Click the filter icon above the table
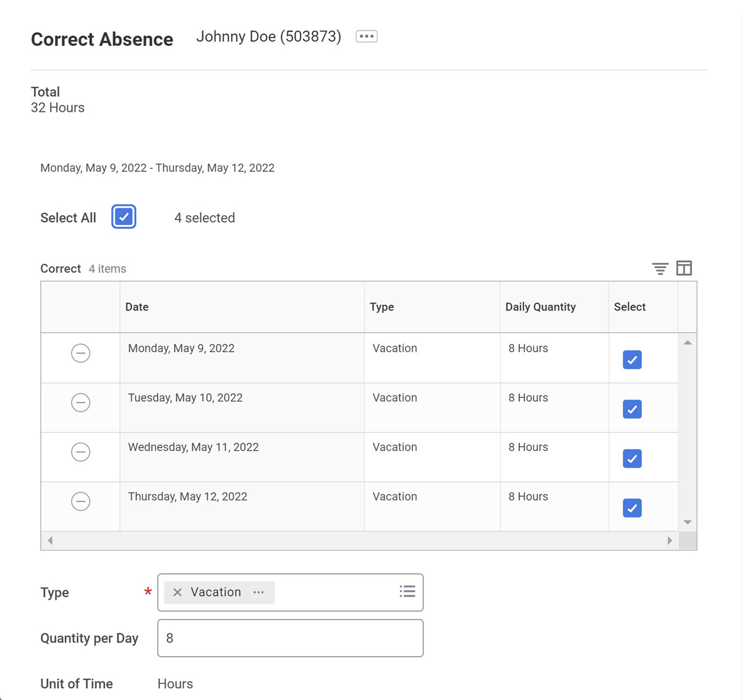 (x=660, y=268)
